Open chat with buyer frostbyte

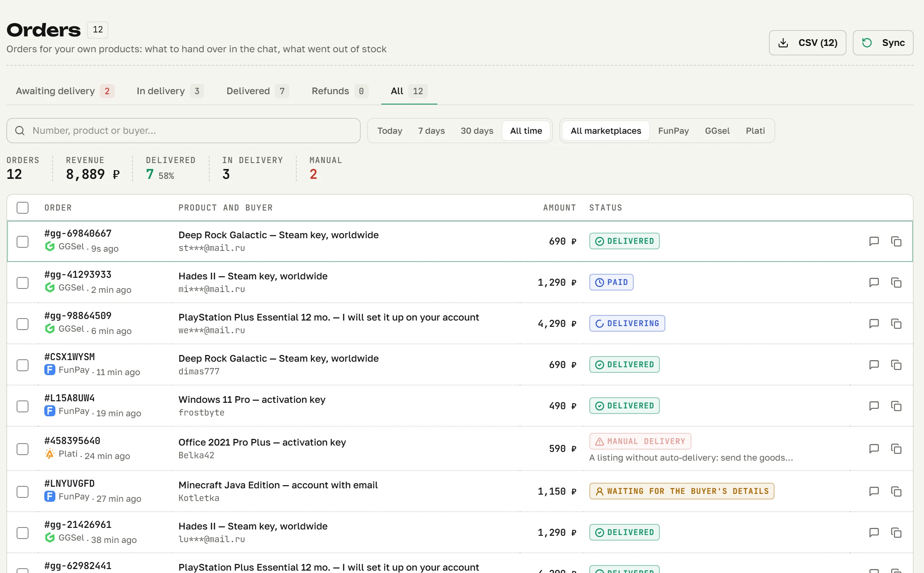(874, 406)
